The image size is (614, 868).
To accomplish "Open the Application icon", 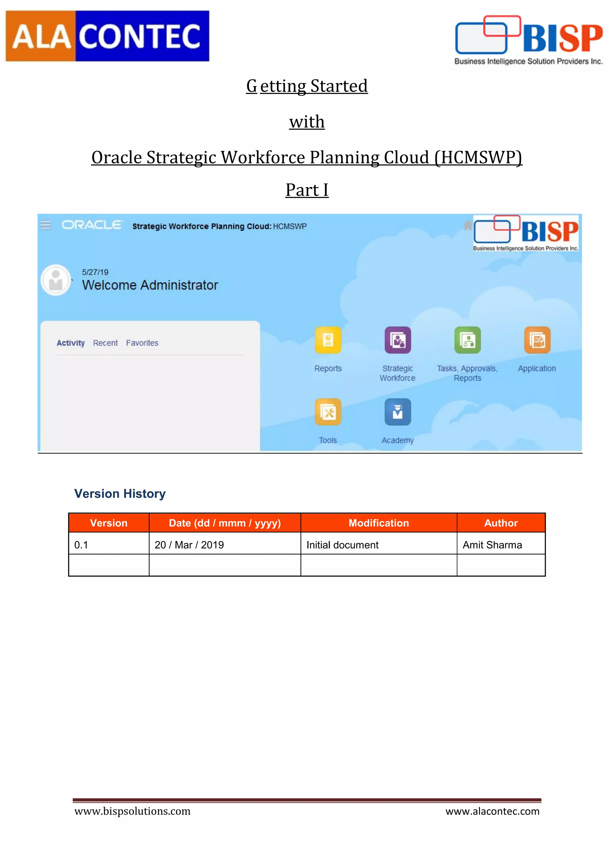I will click(537, 340).
